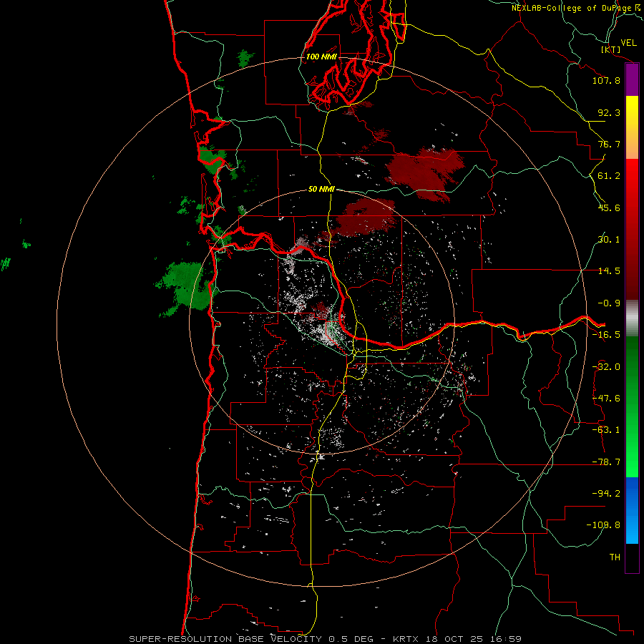
Task: Click the 100 NMI range ring label
Action: point(321,57)
